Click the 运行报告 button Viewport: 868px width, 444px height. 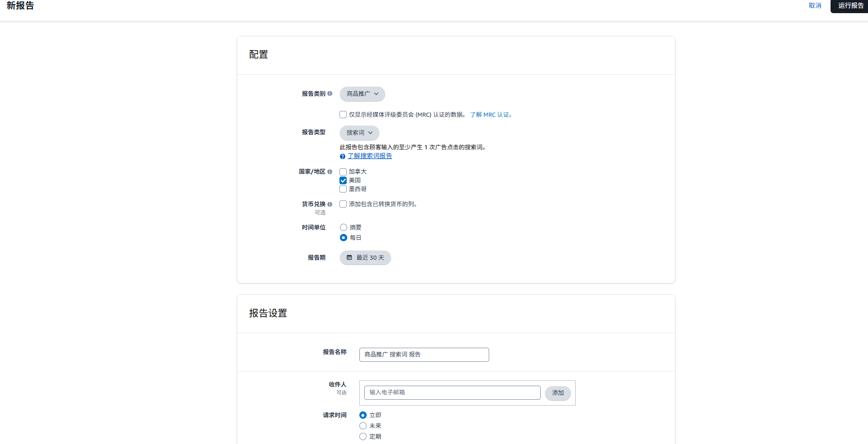click(x=850, y=6)
